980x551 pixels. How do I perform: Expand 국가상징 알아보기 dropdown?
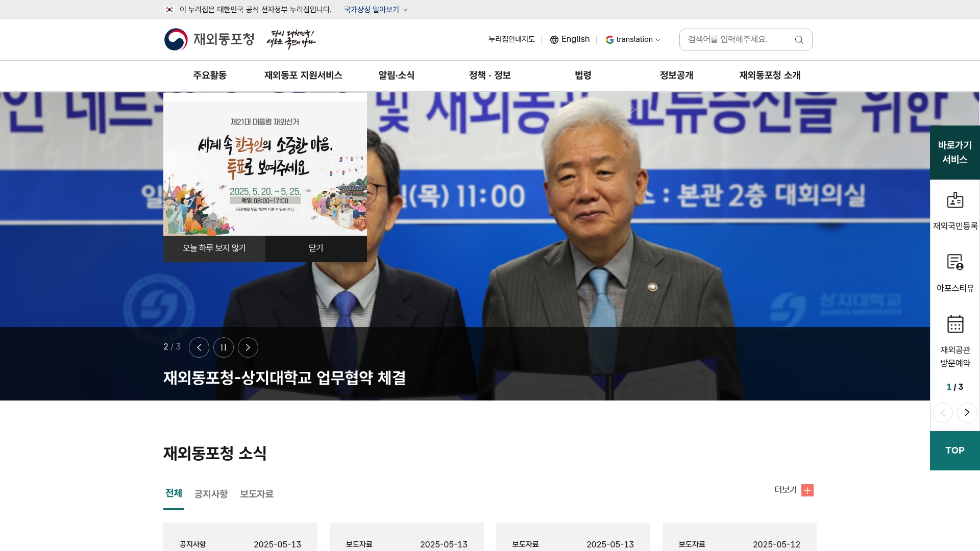click(x=376, y=10)
